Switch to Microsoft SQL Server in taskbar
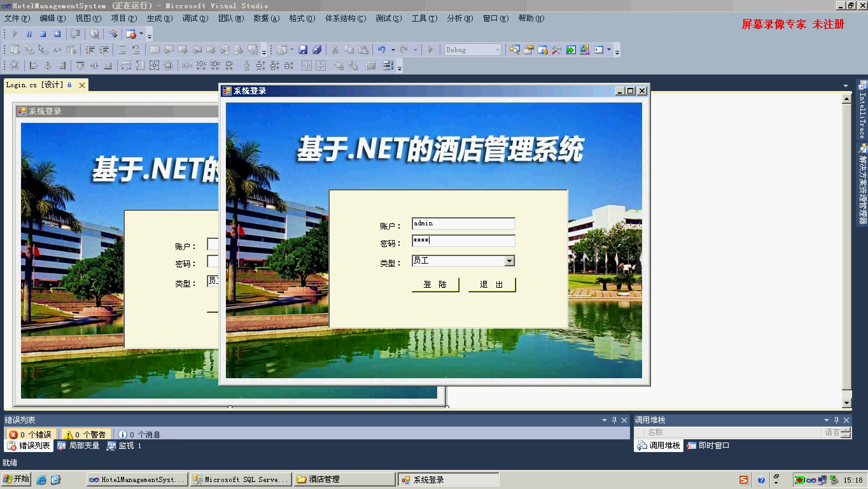This screenshot has height=489, width=868. coord(241,479)
